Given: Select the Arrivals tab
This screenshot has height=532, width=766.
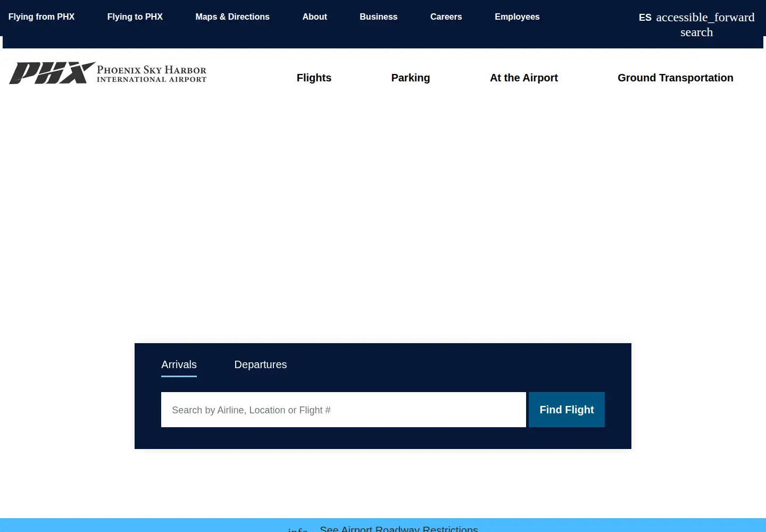Looking at the screenshot, I should [179, 365].
